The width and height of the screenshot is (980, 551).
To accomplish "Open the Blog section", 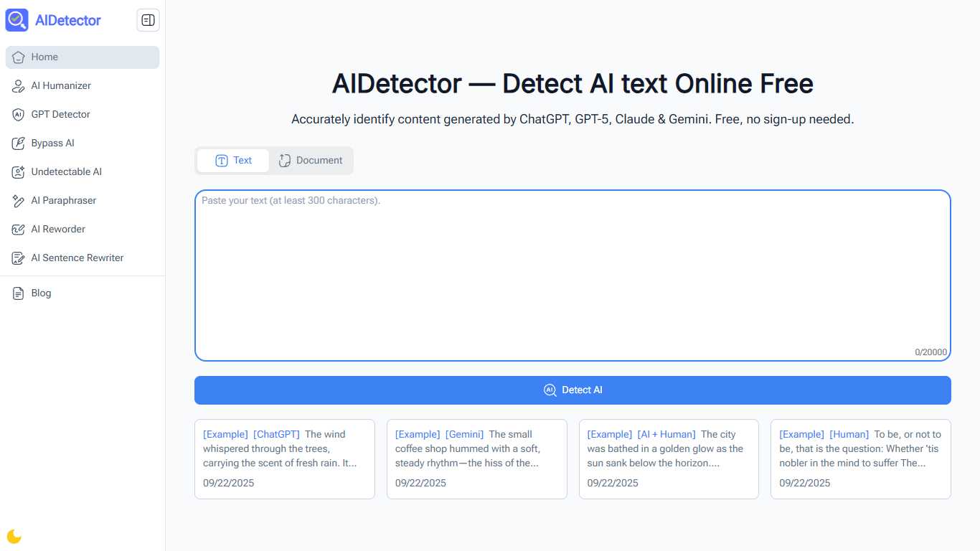I will 41,293.
